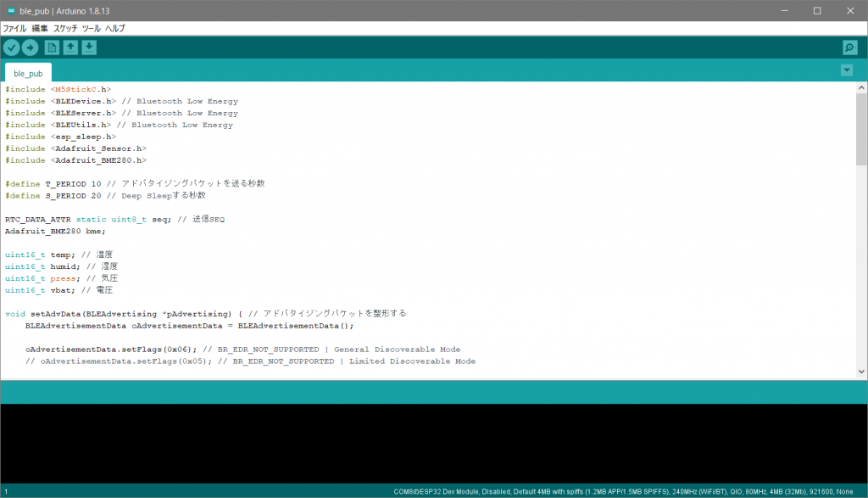This screenshot has width=868, height=498.
Task: Open a sketch with the Open (up arrow) icon
Action: pos(70,48)
